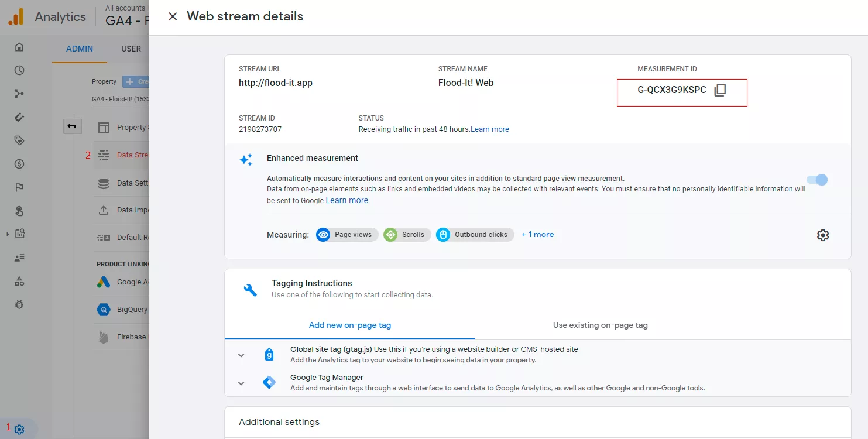Go to Home in left sidebar
The height and width of the screenshot is (439, 868).
(x=19, y=47)
